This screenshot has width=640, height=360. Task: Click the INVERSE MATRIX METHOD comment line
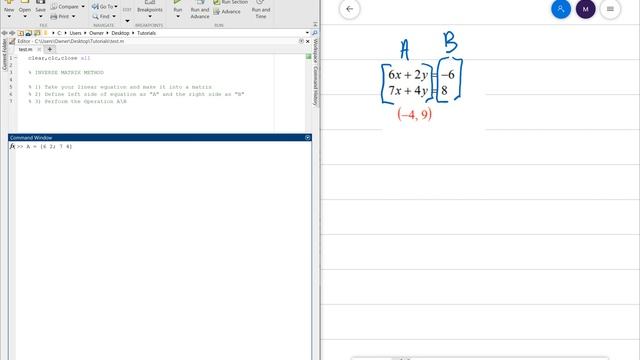click(x=66, y=73)
